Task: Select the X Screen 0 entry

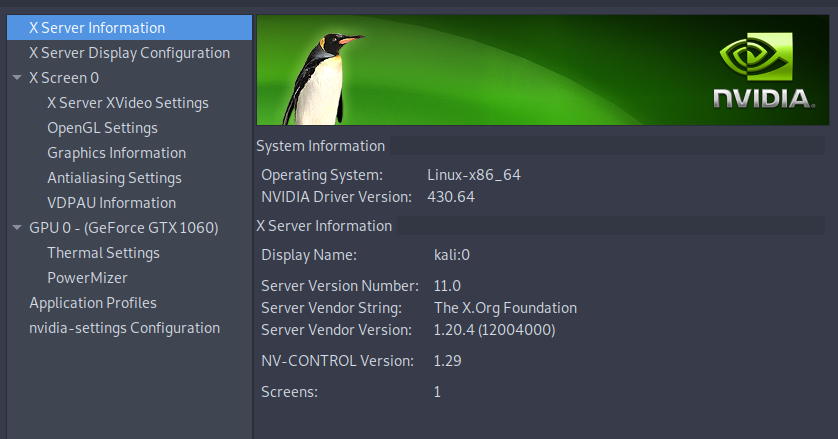Action: point(64,78)
